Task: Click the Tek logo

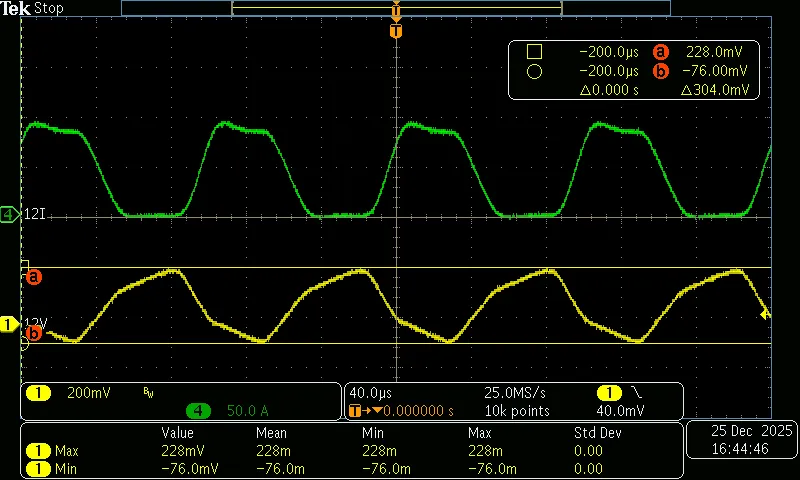Action: click(15, 8)
